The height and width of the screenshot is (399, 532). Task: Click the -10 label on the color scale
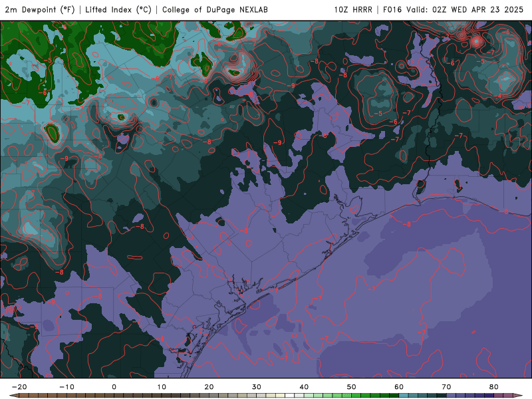[x=66, y=387]
